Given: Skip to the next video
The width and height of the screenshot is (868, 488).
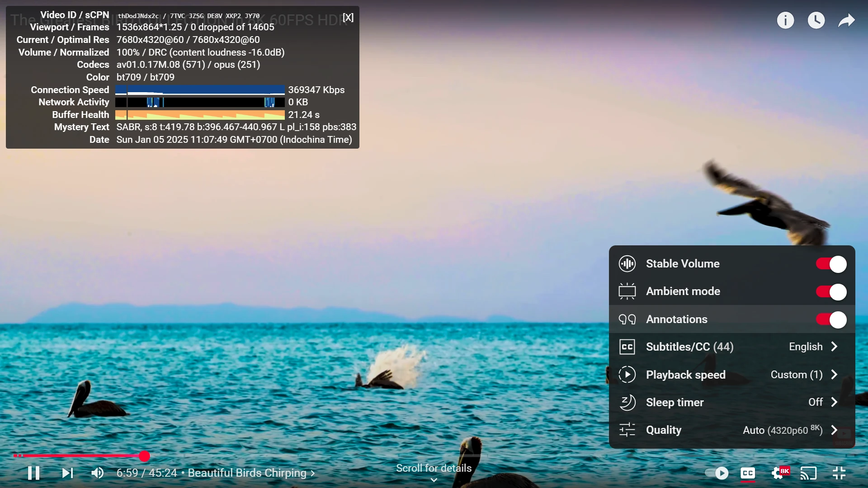Looking at the screenshot, I should 67,473.
